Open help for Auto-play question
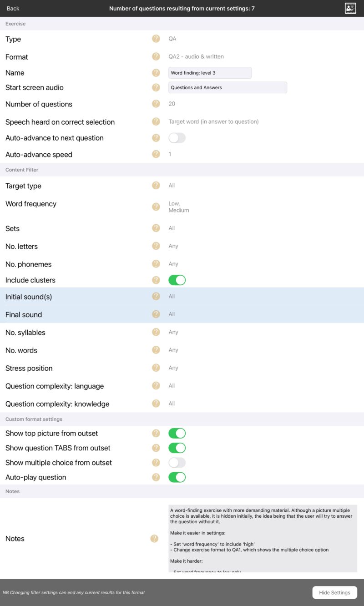Screen dimensions: 364x606 coord(156,477)
